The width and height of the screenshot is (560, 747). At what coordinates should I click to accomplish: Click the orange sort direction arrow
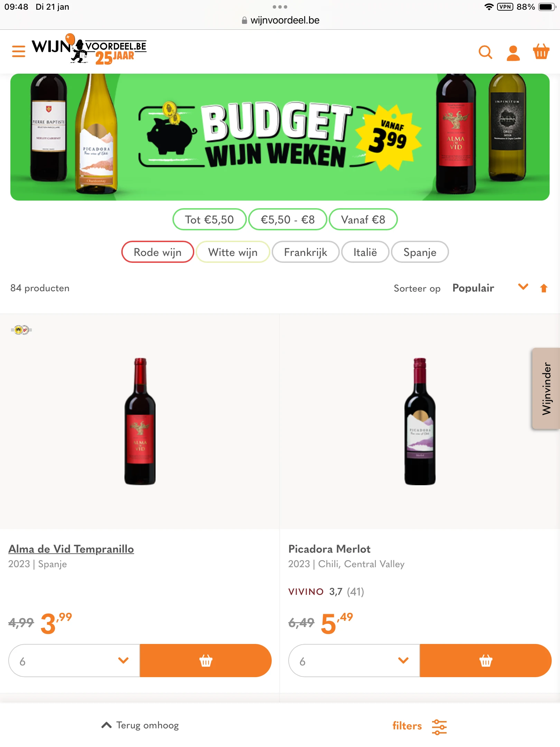544,288
